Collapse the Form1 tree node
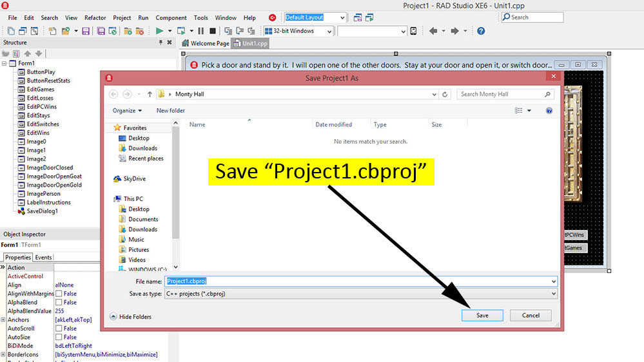Screen dimensions: 644x362 (4, 63)
